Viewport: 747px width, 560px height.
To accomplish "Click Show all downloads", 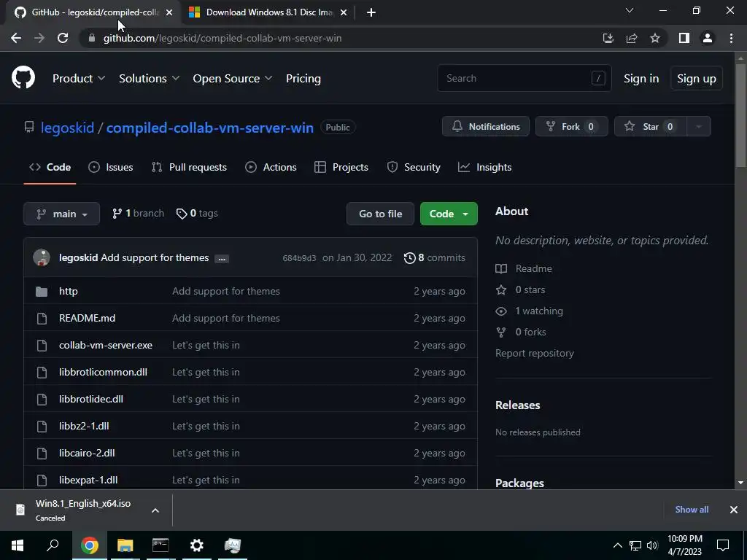I will [692, 510].
